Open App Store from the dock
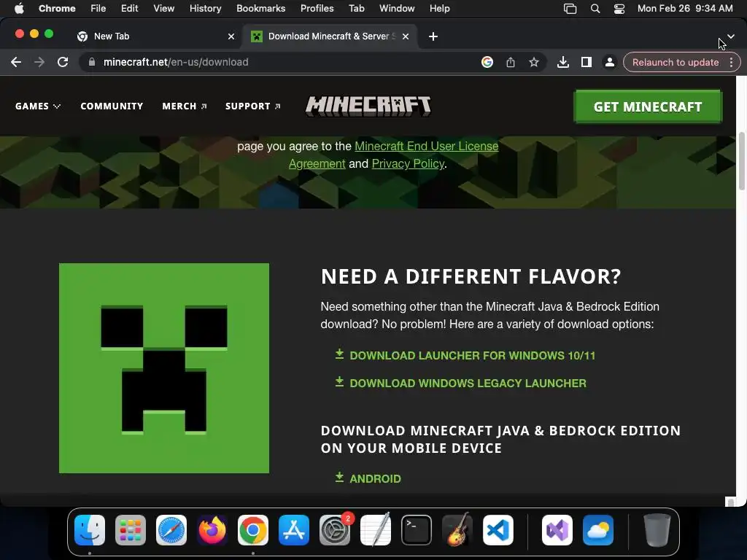 click(293, 530)
